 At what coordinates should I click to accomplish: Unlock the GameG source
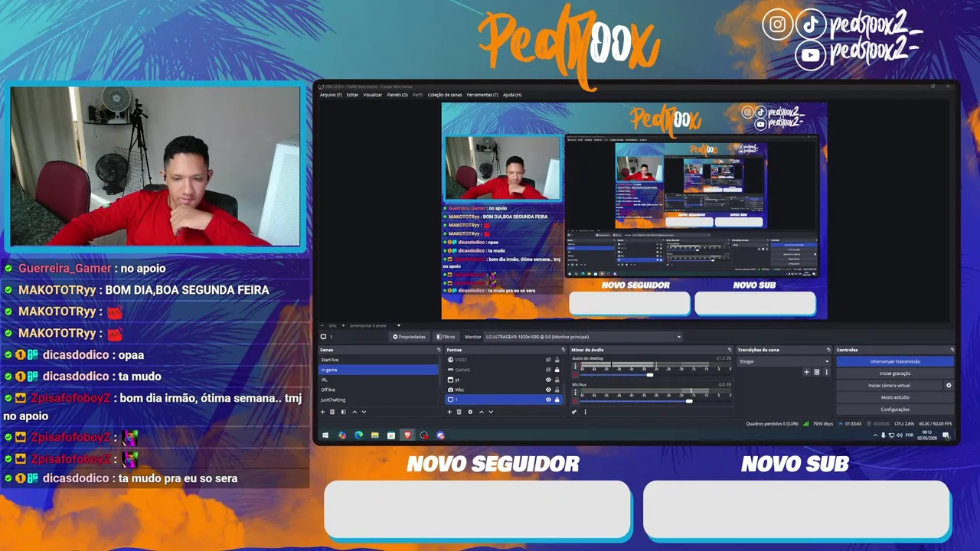pyautogui.click(x=557, y=370)
